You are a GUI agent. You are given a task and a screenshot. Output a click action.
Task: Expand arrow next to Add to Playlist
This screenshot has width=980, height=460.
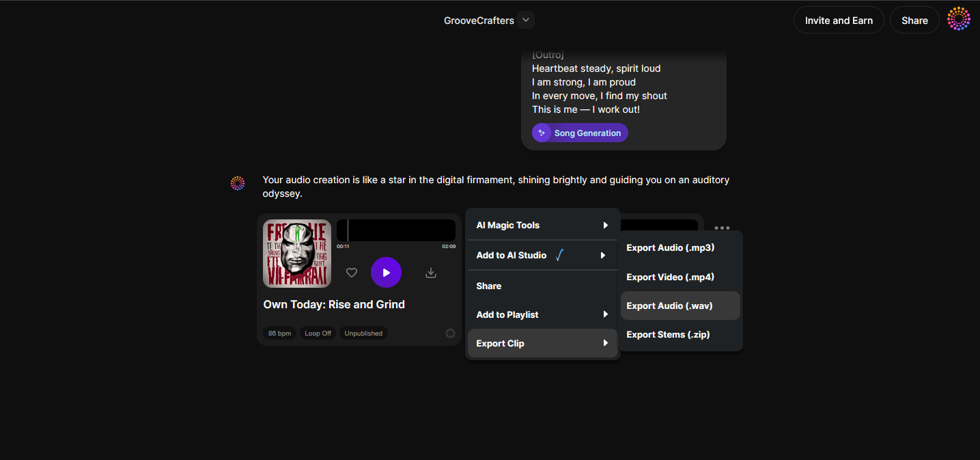(605, 314)
